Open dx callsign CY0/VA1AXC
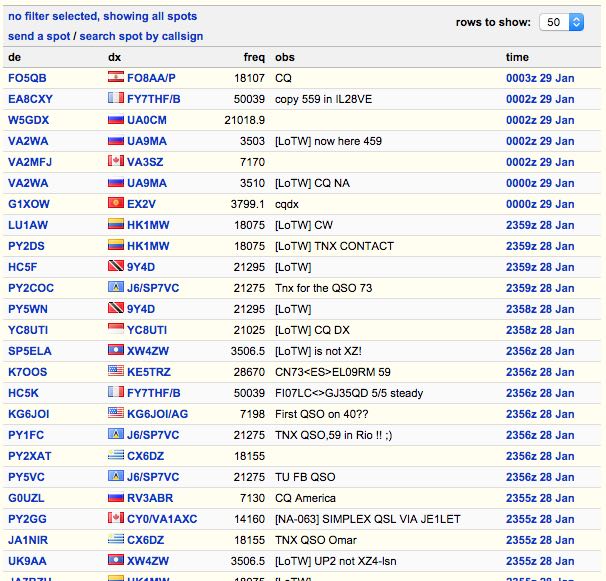The width and height of the screenshot is (606, 581). point(162,519)
